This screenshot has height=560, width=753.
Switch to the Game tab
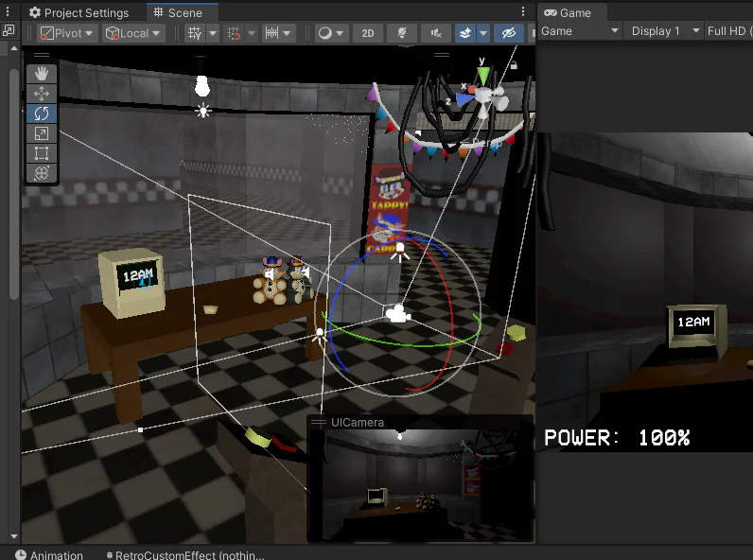tap(572, 12)
